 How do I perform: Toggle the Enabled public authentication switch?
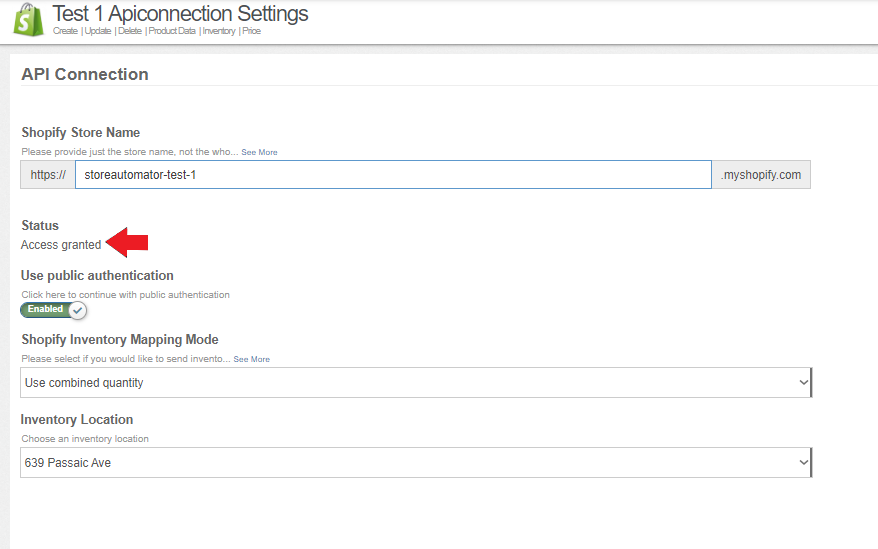point(54,310)
